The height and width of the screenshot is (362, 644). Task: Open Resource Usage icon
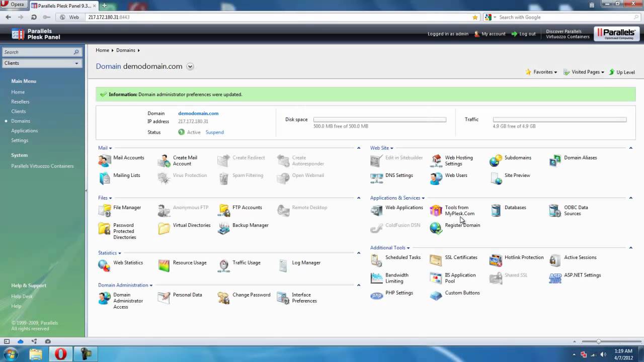[164, 265]
